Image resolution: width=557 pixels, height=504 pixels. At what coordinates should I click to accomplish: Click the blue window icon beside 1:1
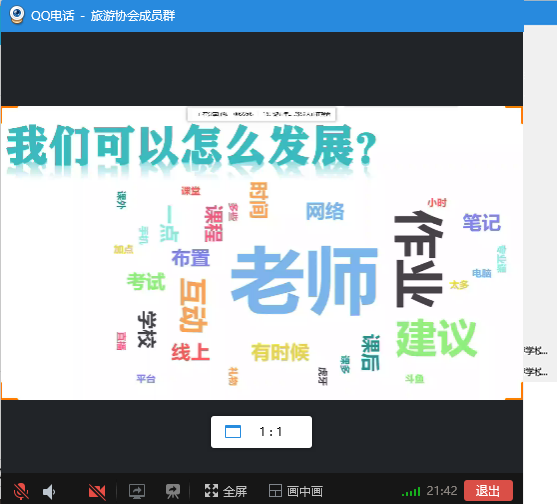pos(233,432)
